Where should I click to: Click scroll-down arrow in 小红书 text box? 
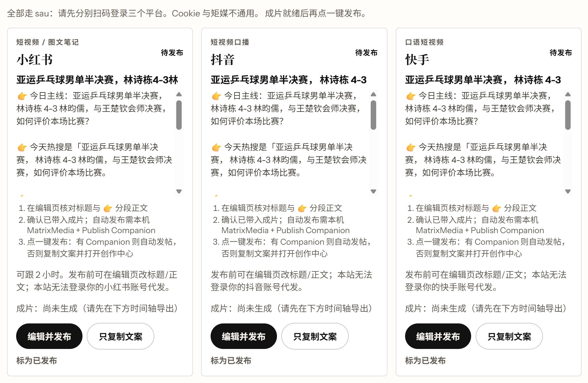[x=179, y=191]
